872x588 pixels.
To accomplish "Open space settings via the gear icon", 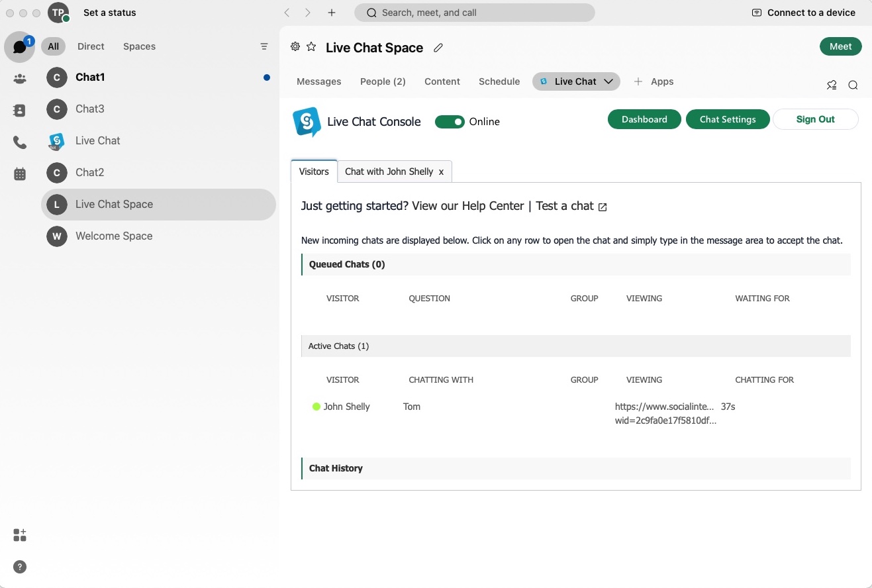I will coord(295,47).
